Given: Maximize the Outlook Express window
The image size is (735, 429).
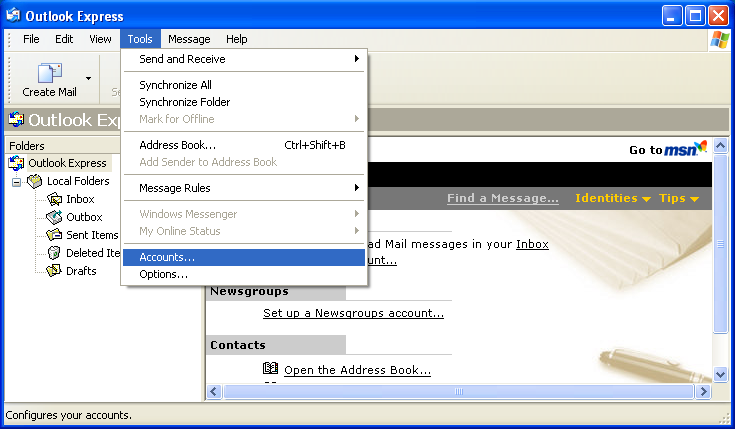Looking at the screenshot, I should 695,16.
